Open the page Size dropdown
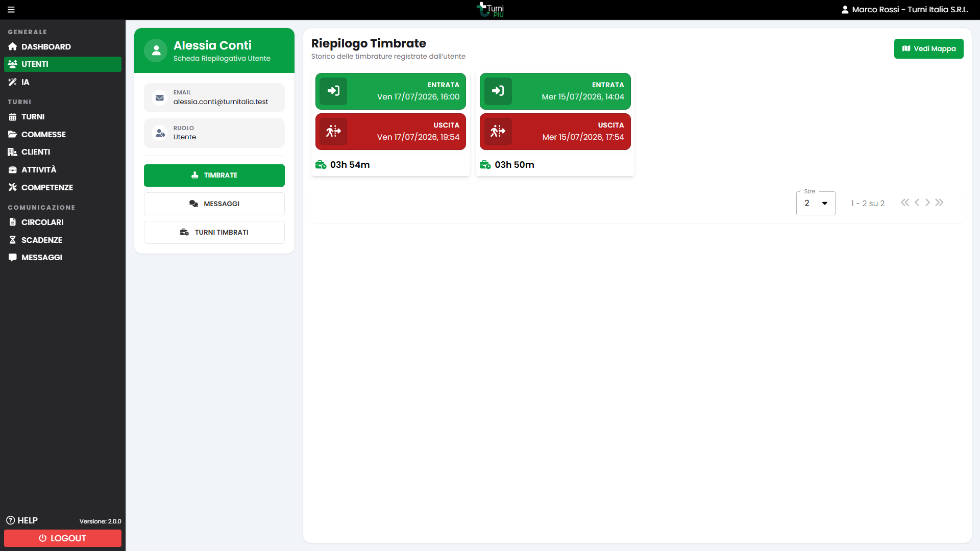The width and height of the screenshot is (980, 551). [816, 203]
